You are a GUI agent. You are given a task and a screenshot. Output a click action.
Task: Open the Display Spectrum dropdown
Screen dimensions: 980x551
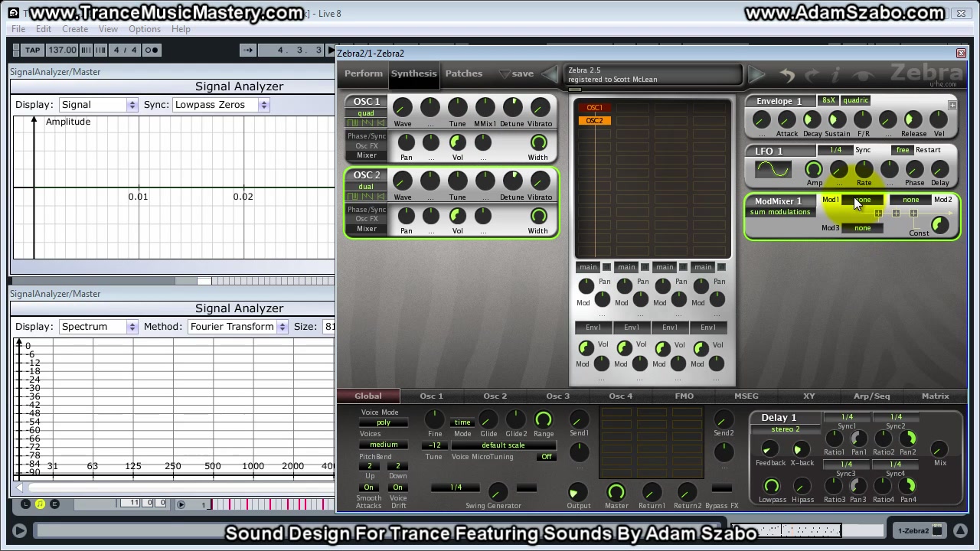click(98, 327)
